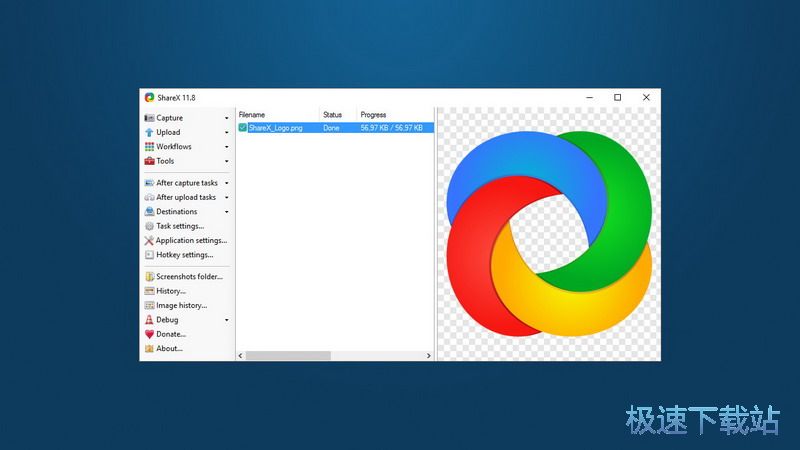Click the Workflows grid icon
Viewport: 800px width, 450px height.
click(x=149, y=147)
